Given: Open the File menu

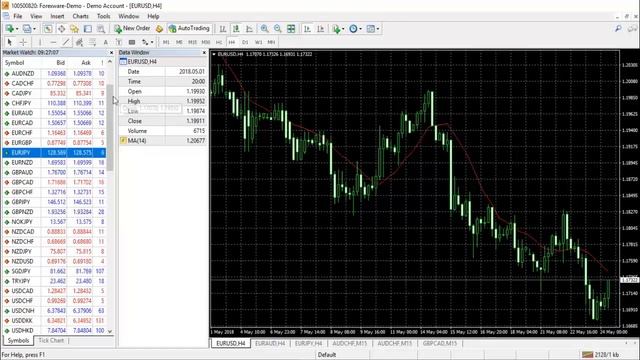Looking at the screenshot, I should pos(18,16).
